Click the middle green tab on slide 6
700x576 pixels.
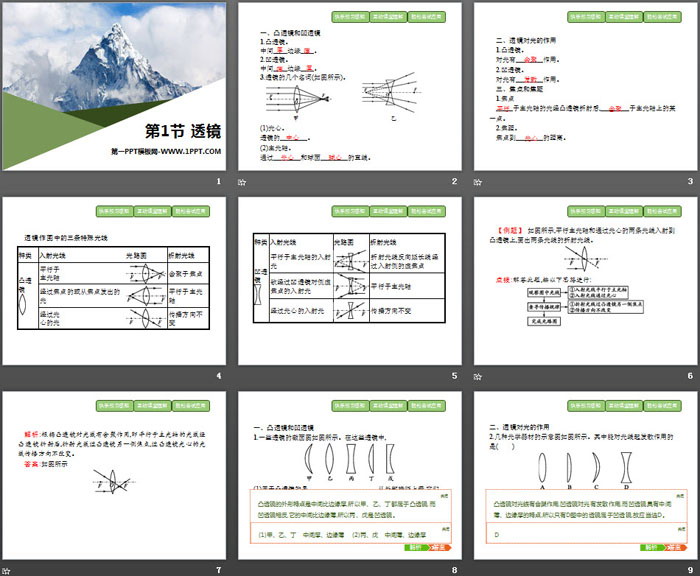coord(624,211)
